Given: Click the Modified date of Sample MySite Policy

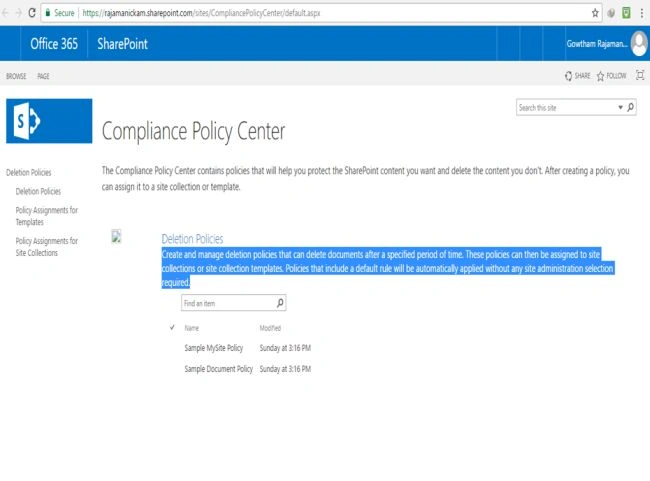Looking at the screenshot, I should pyautogui.click(x=285, y=348).
